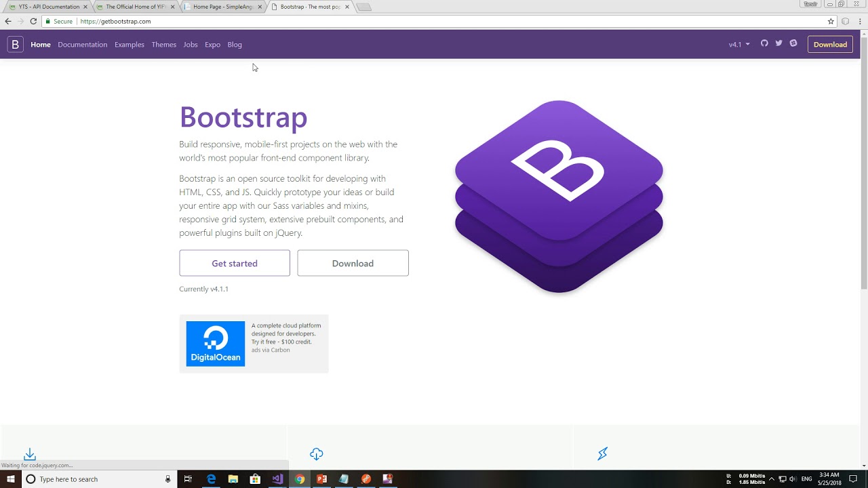Click the lightning bolt feature icon
Screen dimensions: 868x488
point(602,454)
